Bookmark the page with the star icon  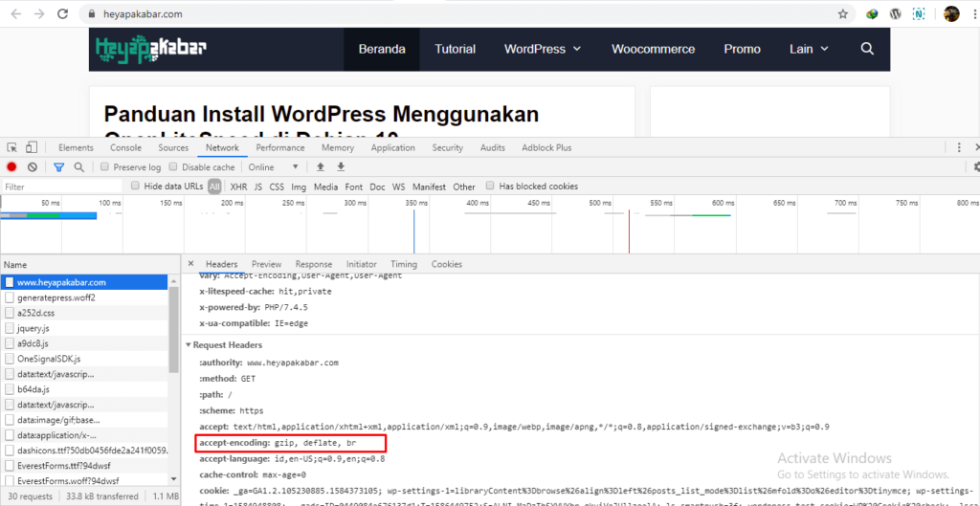point(842,13)
